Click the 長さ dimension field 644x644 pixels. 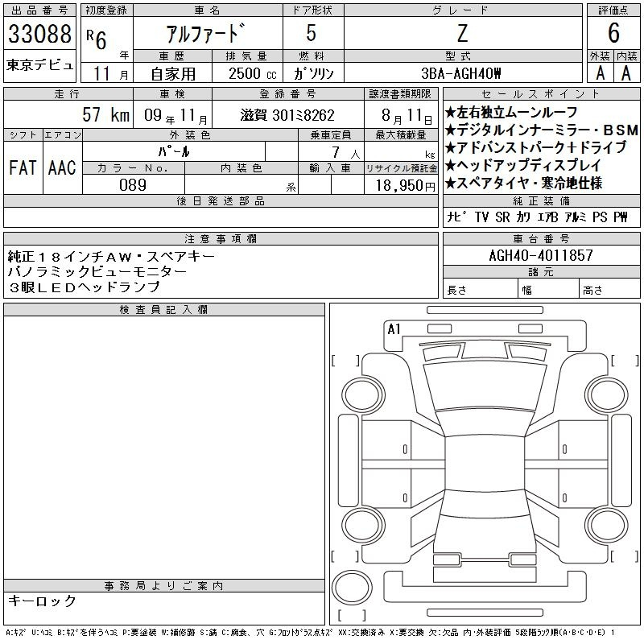coord(481,289)
